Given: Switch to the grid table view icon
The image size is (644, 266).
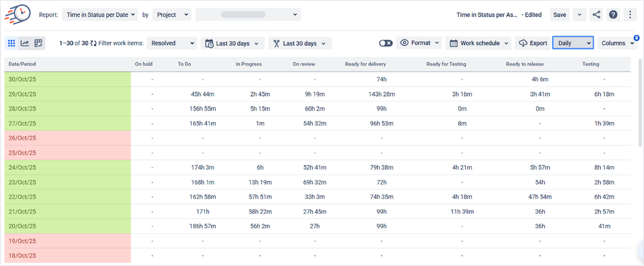Looking at the screenshot, I should click(12, 43).
